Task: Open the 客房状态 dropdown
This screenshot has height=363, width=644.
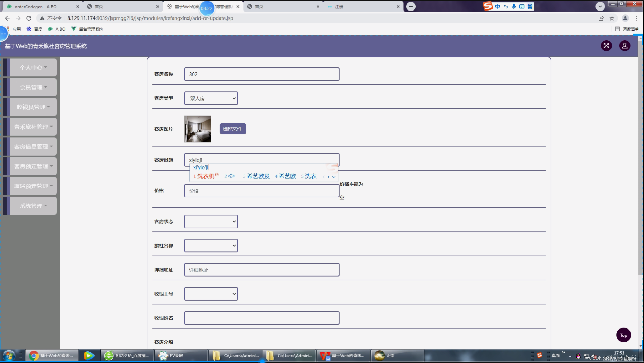Action: [211, 221]
